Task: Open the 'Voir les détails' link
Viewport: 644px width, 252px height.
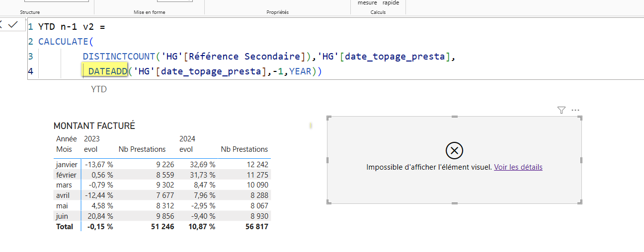Action: 518,167
